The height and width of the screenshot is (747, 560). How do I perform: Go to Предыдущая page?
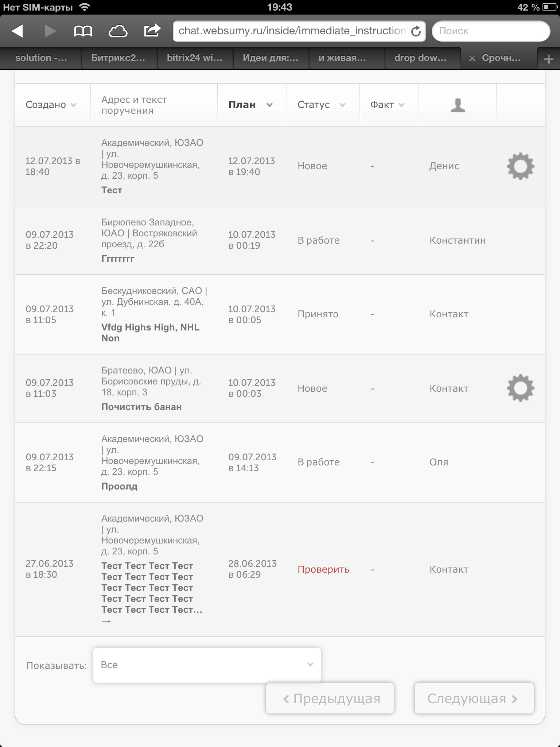click(x=330, y=698)
